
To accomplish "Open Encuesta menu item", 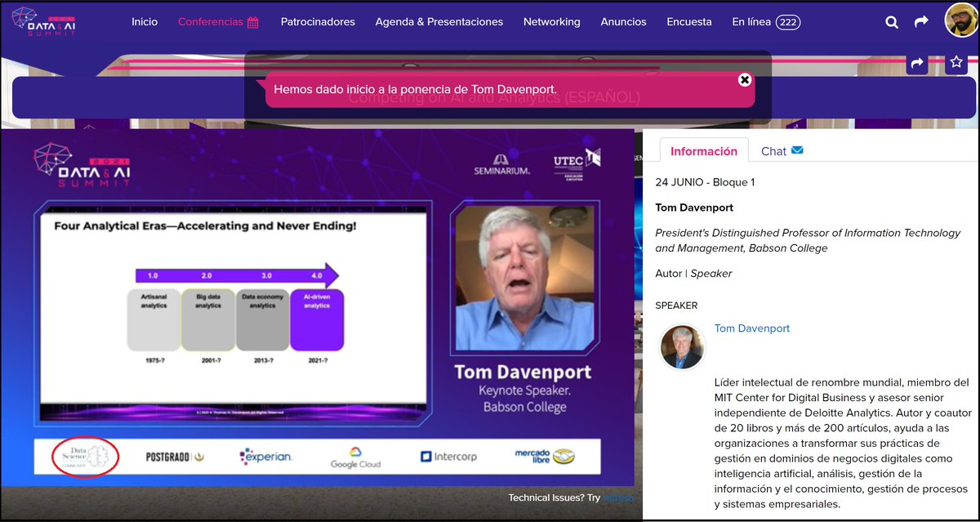I will [x=689, y=22].
